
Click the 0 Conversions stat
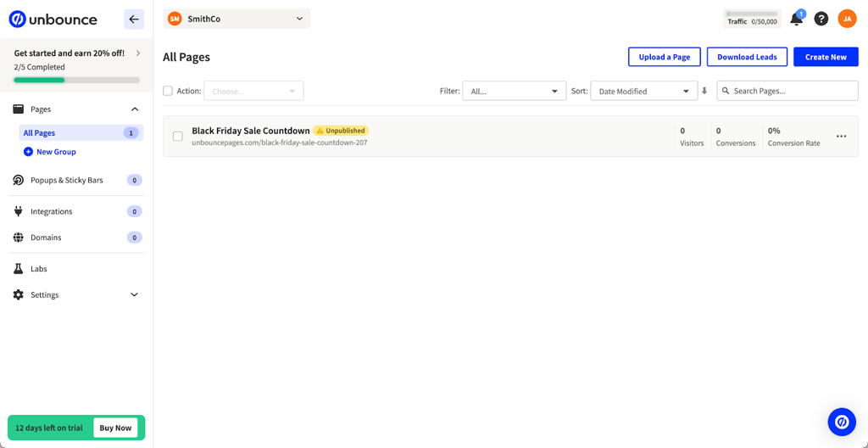coord(736,137)
